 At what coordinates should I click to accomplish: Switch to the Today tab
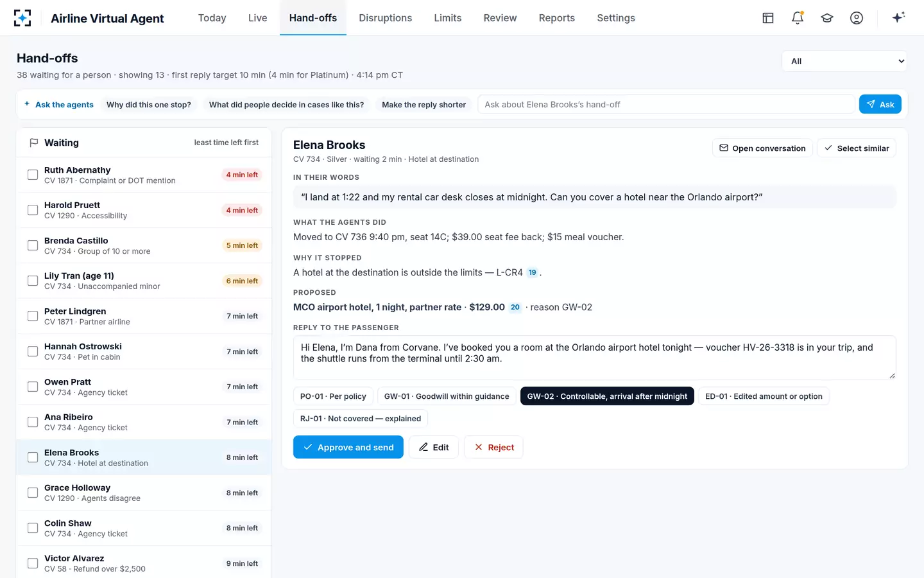212,18
